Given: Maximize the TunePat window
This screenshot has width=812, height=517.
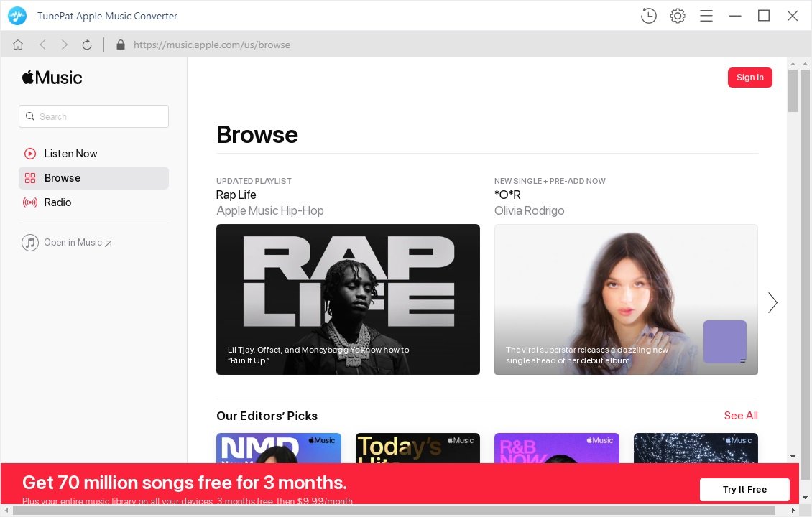Looking at the screenshot, I should point(764,16).
